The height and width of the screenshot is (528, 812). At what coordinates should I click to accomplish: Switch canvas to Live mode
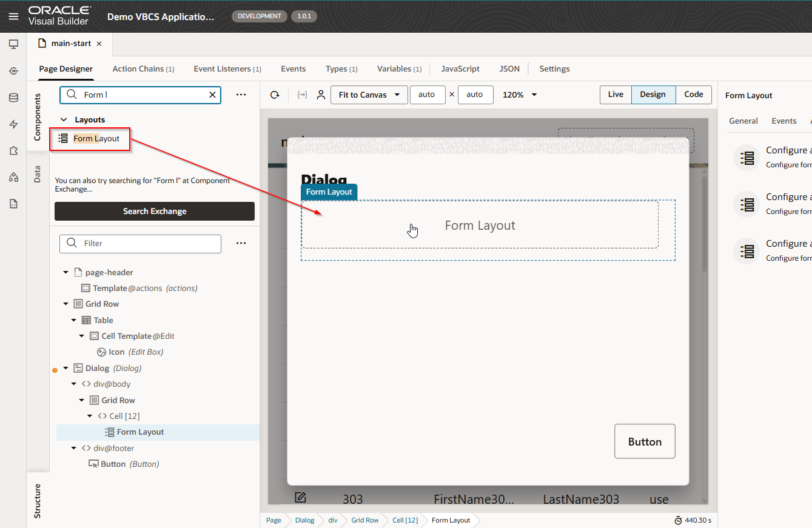(x=616, y=95)
